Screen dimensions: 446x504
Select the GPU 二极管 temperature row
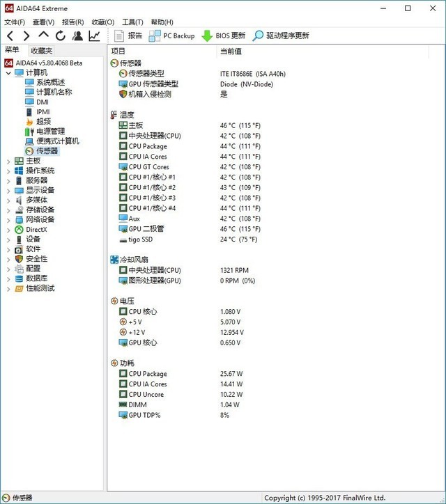coord(190,229)
